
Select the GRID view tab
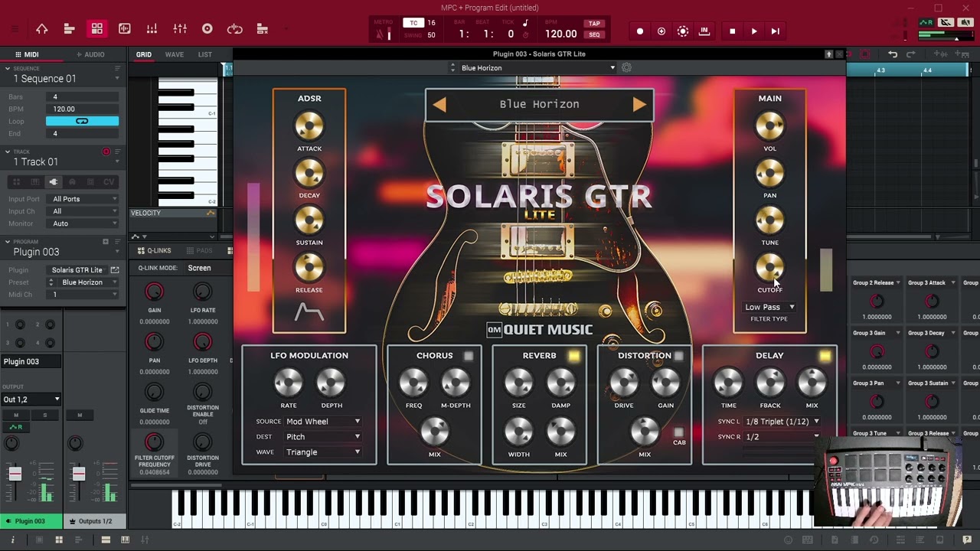pos(144,54)
